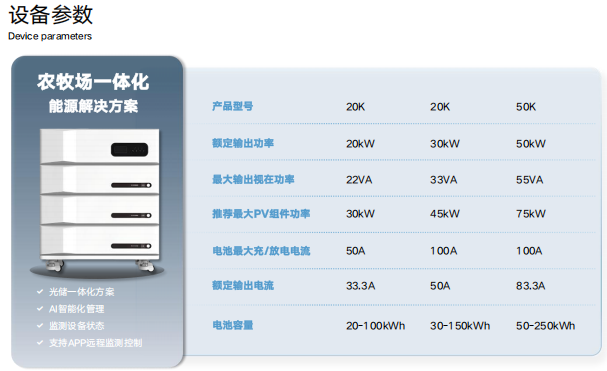Select the 50K product model value
Screen dimensions: 607x371
click(526, 107)
